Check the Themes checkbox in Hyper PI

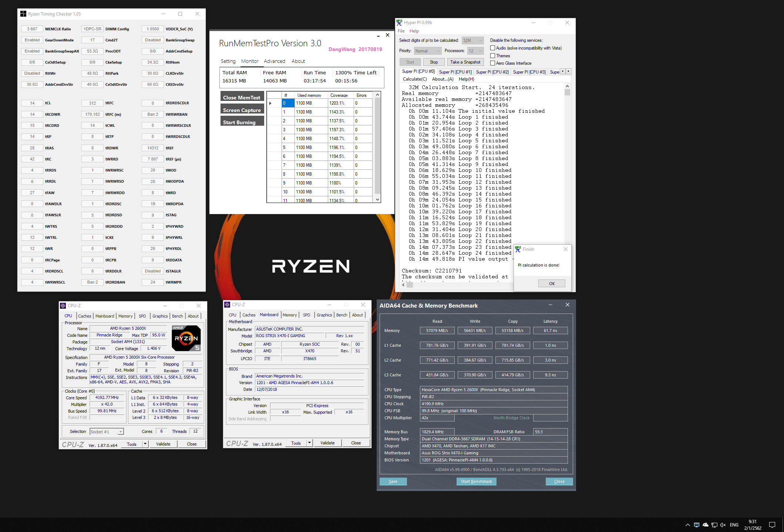click(x=492, y=56)
